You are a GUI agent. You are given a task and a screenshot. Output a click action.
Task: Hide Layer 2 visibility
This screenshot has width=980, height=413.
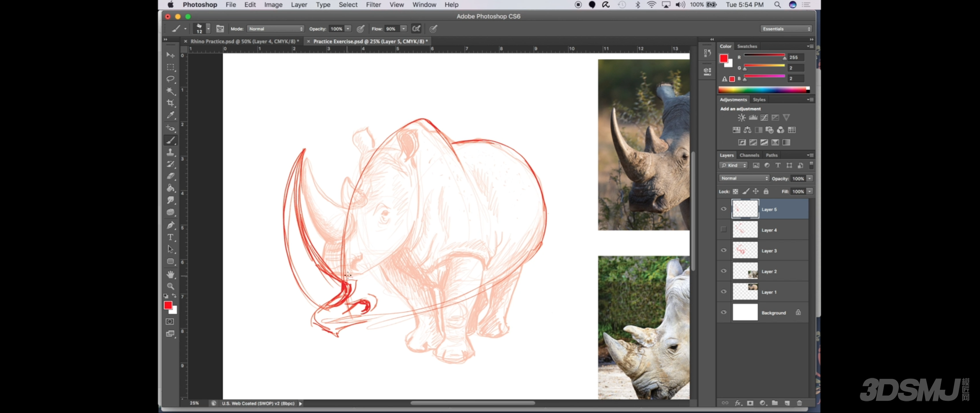pyautogui.click(x=724, y=271)
